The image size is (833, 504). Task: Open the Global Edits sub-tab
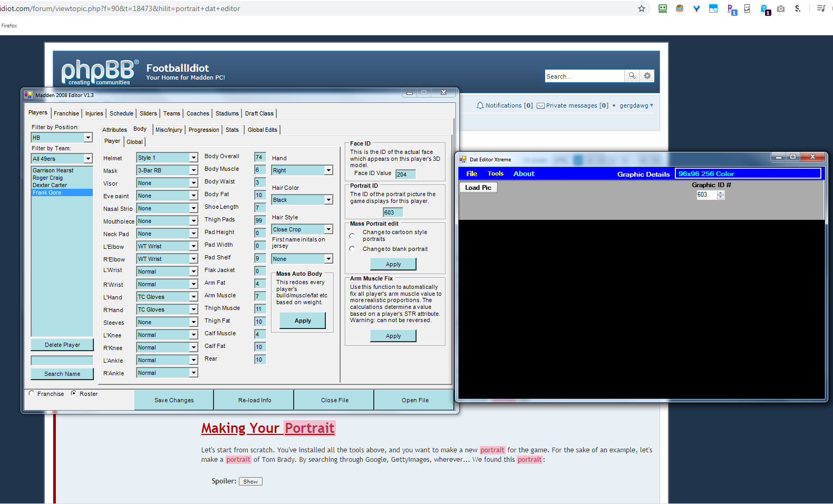click(x=263, y=130)
